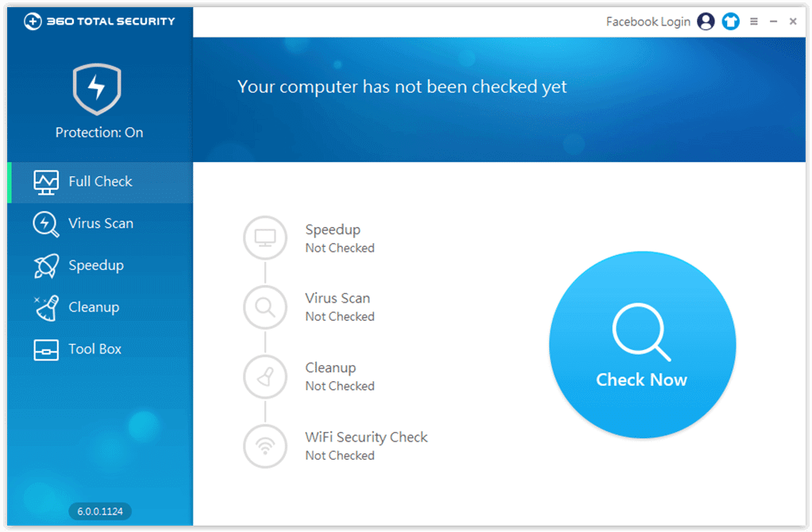Click the Virus Scan magnifier circle icon
This screenshot has width=812, height=532.
pos(265,307)
